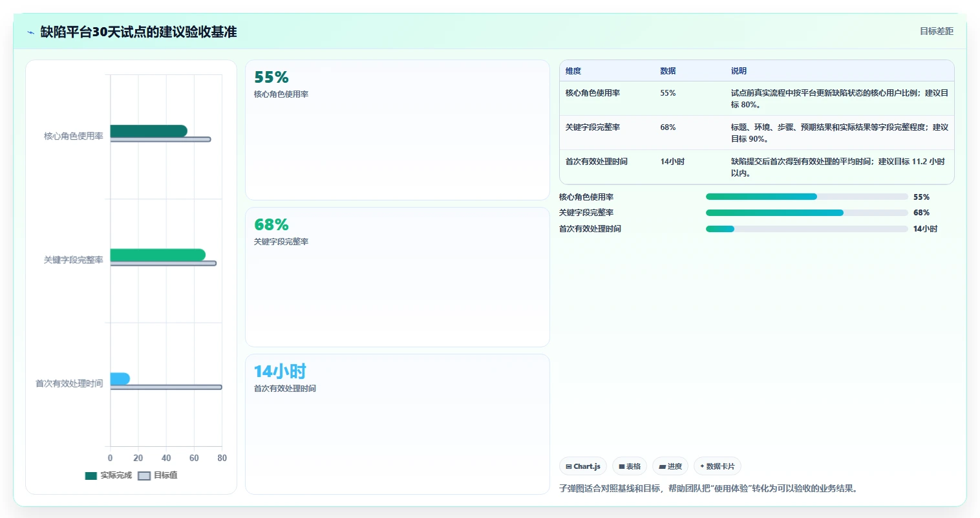
Task: Toggle the 实际完成 legend swatch
Action: coord(91,476)
